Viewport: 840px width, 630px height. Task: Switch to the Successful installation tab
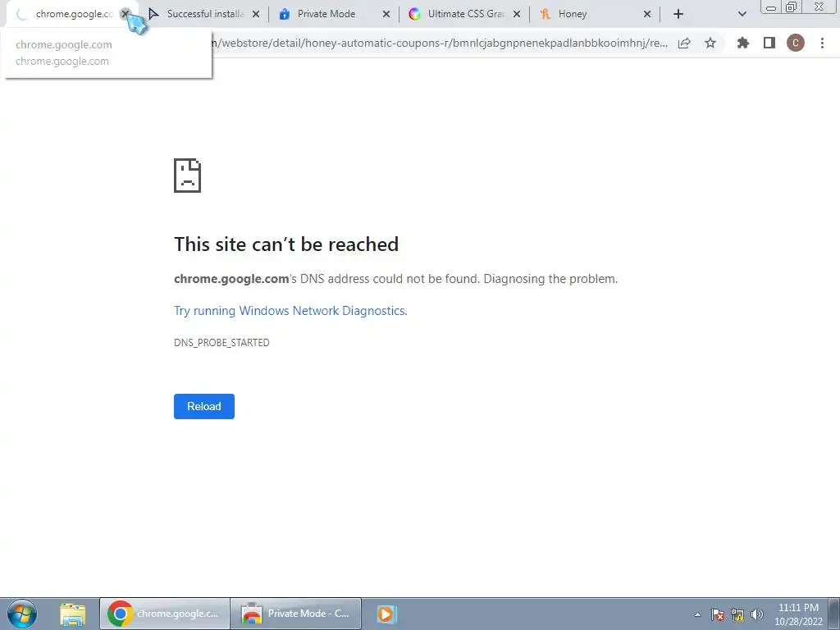(203, 14)
